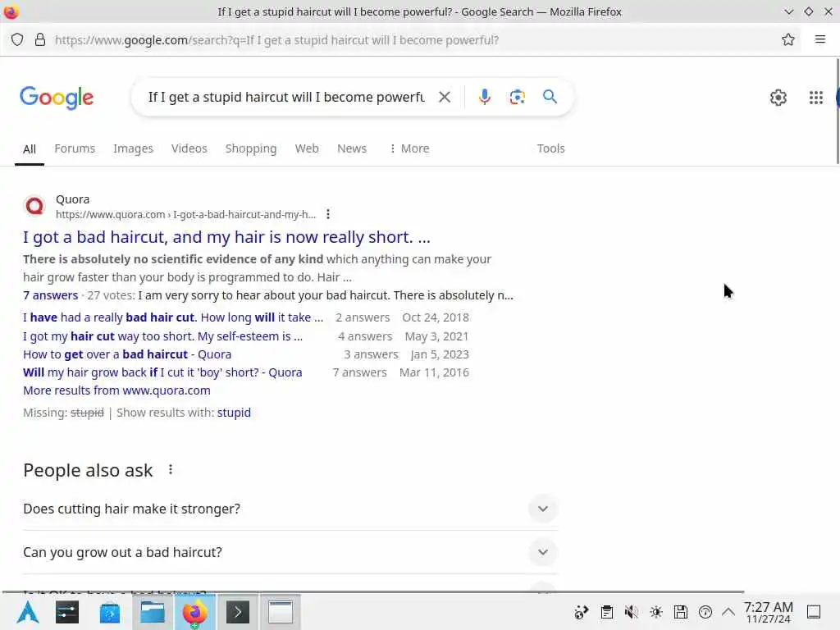
Task: Open the '7 answers' link
Action: tap(50, 295)
